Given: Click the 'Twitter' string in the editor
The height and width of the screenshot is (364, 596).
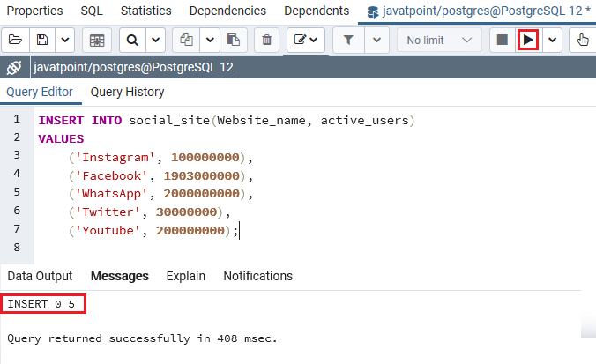Looking at the screenshot, I should point(108,212).
